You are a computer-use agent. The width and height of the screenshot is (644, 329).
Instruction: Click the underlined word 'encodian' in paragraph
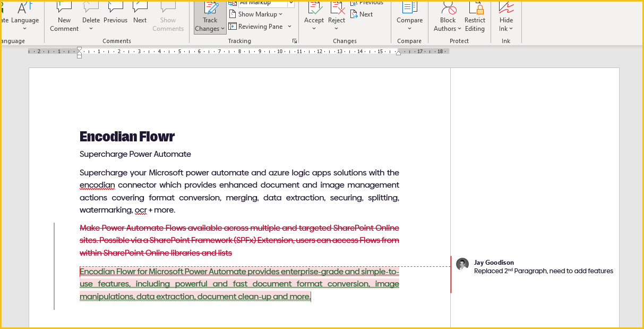pos(97,185)
